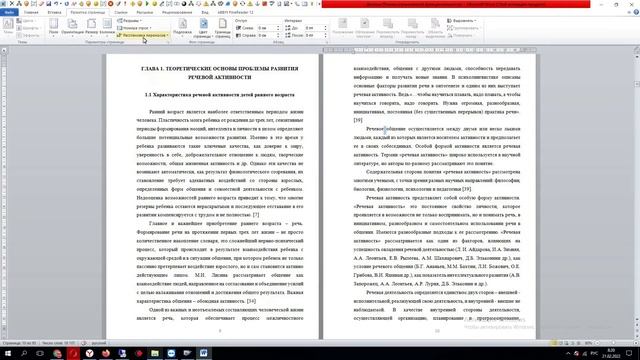Open the Paragraph dialog launcher

pyautogui.click(x=327, y=42)
